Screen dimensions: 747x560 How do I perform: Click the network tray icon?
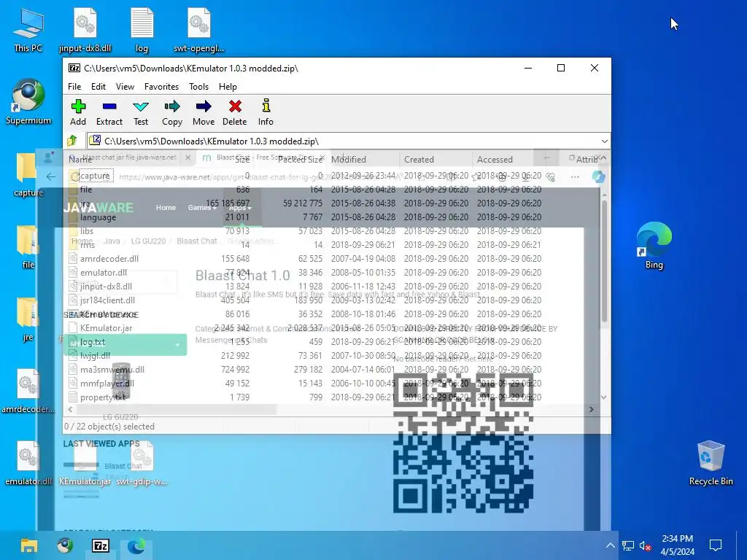point(628,545)
